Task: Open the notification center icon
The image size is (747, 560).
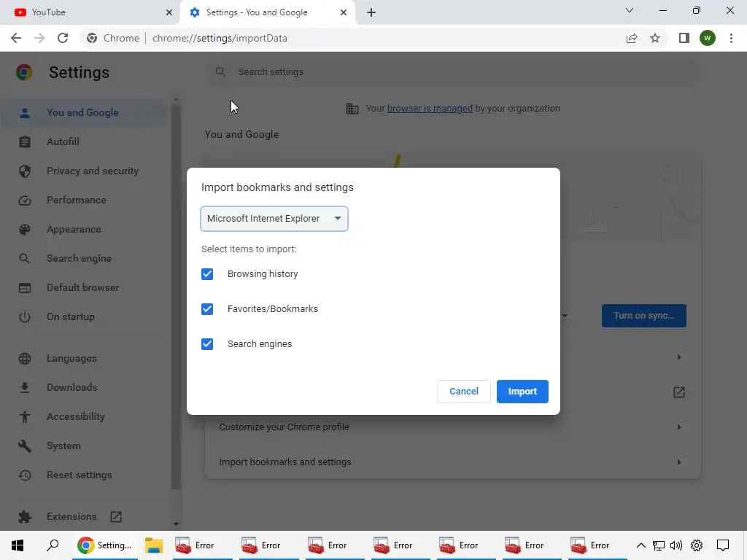Action: coord(723,545)
